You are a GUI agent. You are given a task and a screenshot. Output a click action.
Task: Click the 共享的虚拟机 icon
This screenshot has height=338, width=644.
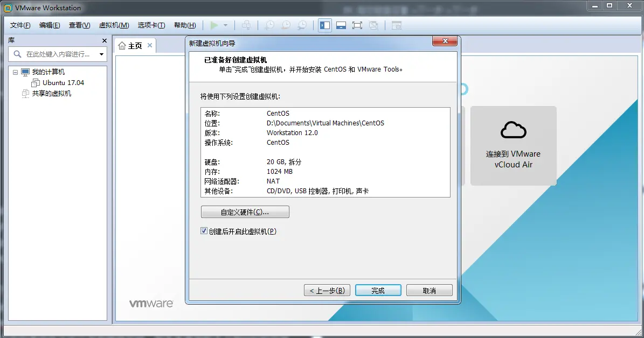click(x=25, y=94)
